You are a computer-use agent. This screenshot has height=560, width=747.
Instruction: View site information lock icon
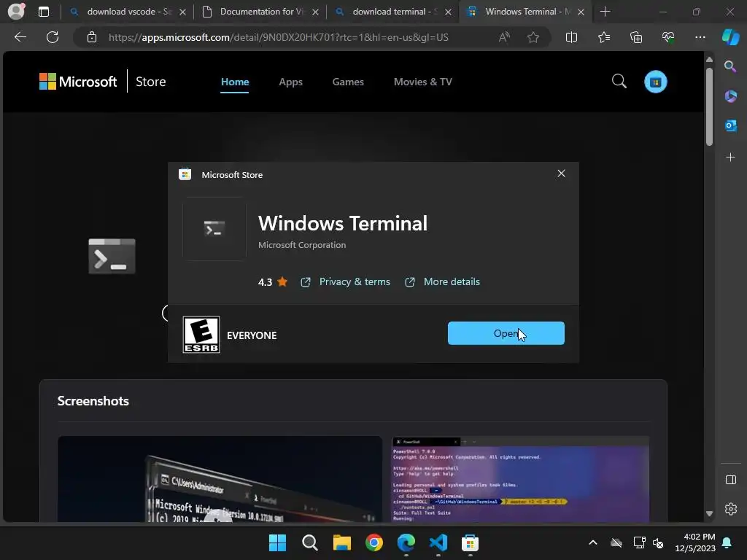coord(92,37)
